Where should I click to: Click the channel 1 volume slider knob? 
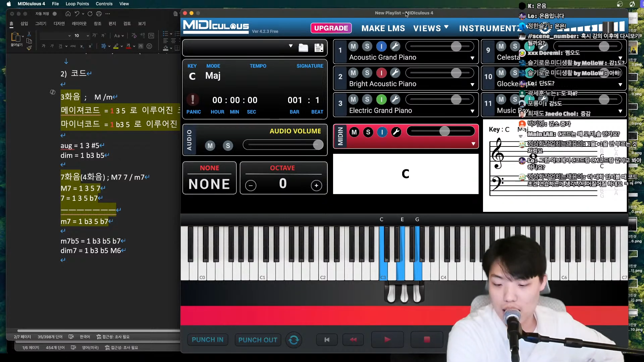456,46
